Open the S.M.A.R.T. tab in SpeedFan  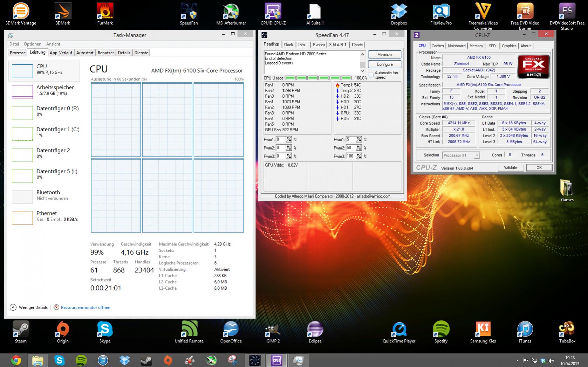[x=338, y=45]
